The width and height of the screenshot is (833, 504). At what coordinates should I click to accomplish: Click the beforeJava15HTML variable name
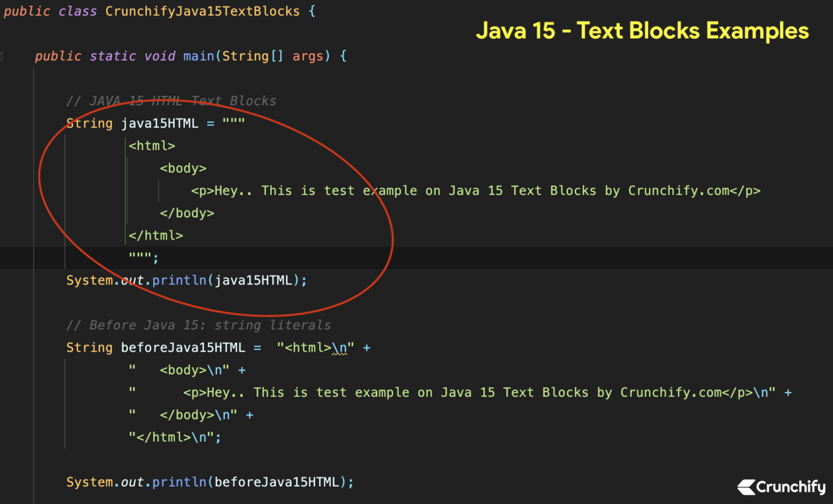coord(183,347)
